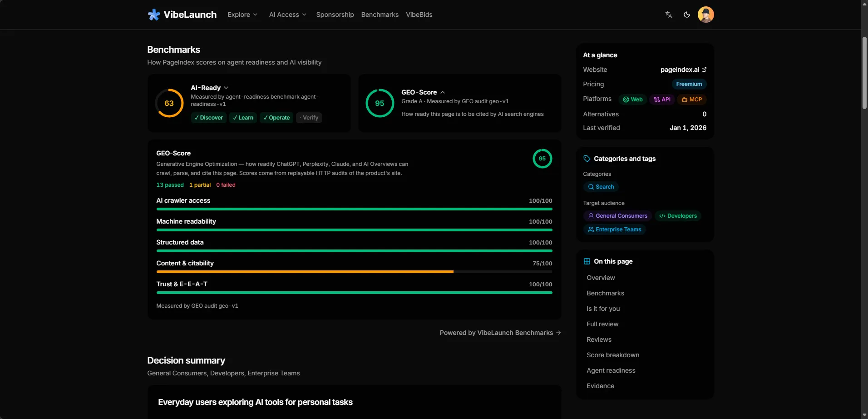Image resolution: width=868 pixels, height=419 pixels.
Task: Open the language translation icon
Action: (x=669, y=15)
